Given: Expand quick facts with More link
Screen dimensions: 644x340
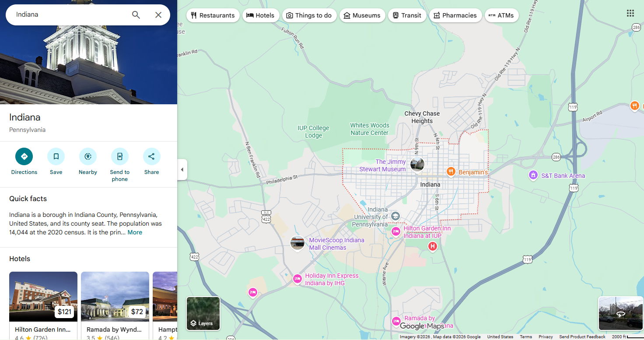Looking at the screenshot, I should point(135,232).
